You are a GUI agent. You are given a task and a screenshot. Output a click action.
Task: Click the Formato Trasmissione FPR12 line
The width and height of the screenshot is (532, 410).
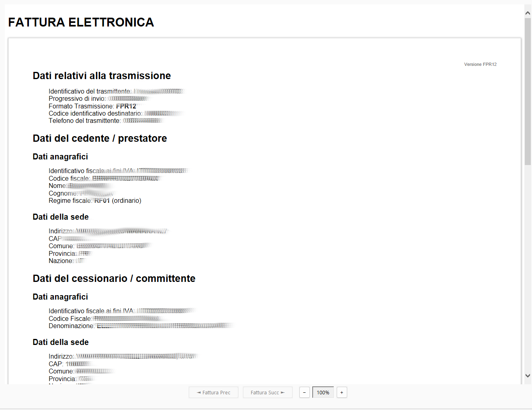tap(92, 106)
